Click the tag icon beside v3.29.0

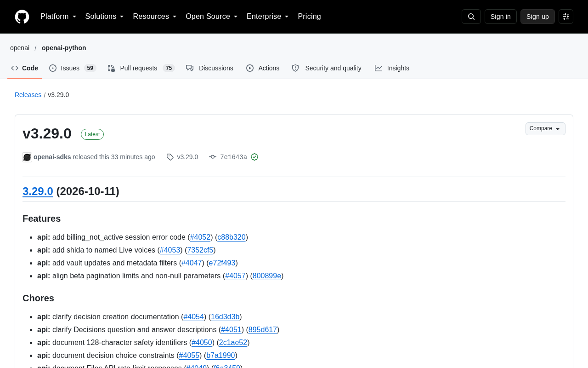[x=170, y=157]
